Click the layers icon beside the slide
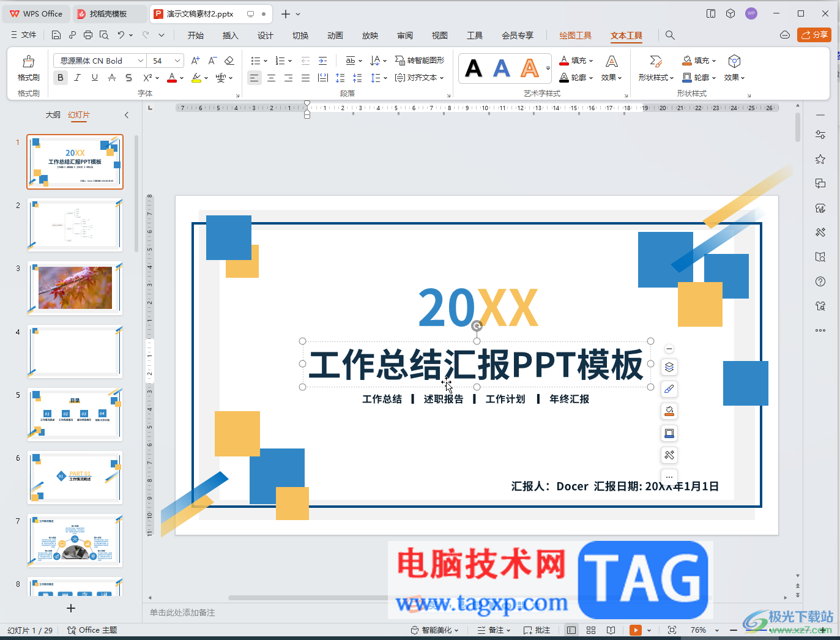The width and height of the screenshot is (840, 640). coord(669,367)
